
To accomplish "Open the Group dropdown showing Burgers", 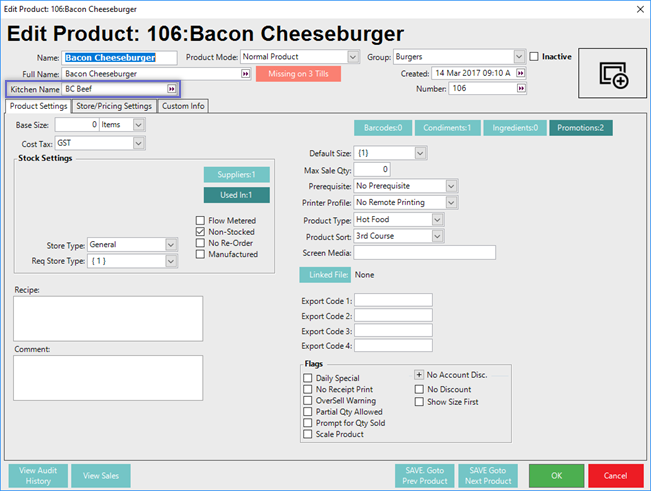I will 518,57.
